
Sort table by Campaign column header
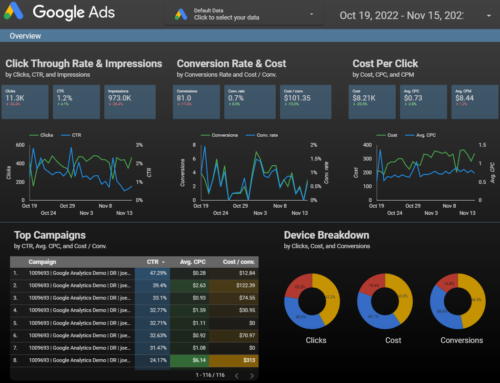(x=42, y=262)
